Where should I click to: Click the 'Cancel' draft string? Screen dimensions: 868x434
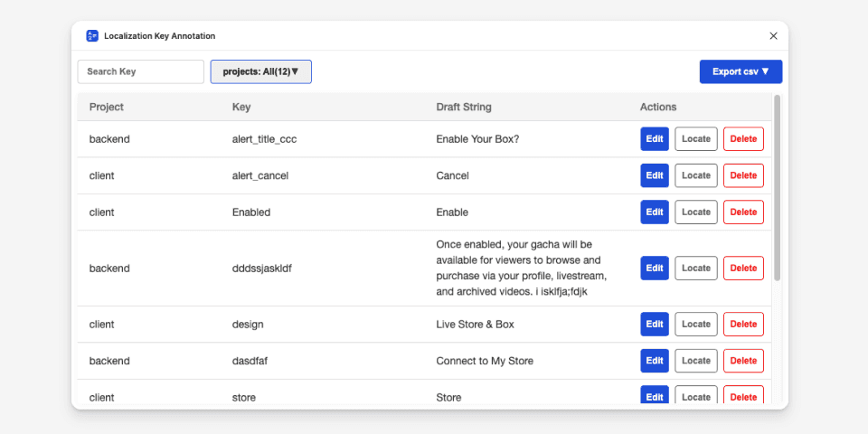click(452, 176)
